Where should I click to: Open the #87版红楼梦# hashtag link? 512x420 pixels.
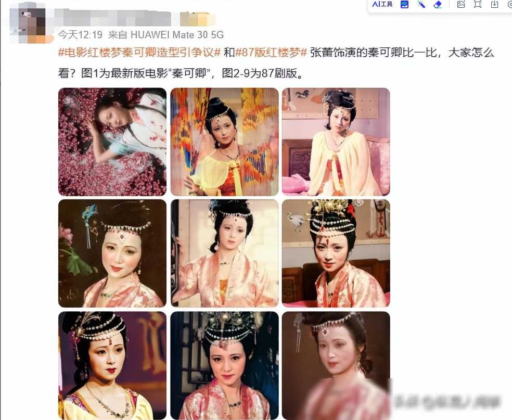click(271, 52)
